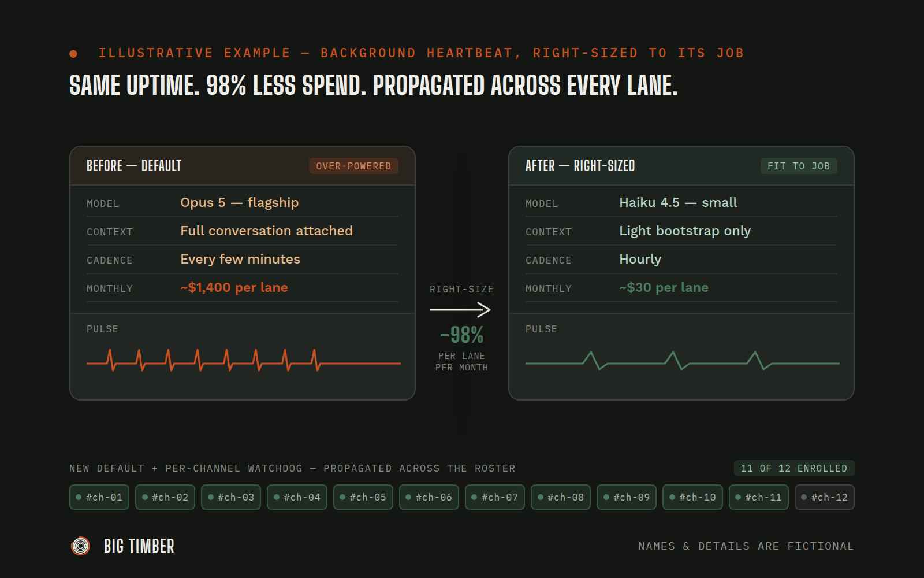Click the orange dot before Illustrative Example
This screenshot has width=924, height=578.
[73, 54]
